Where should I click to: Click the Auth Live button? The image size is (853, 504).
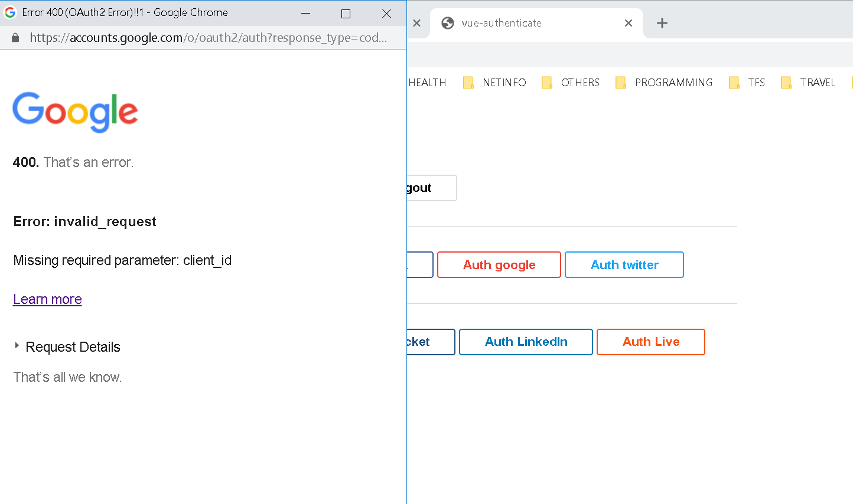650,342
